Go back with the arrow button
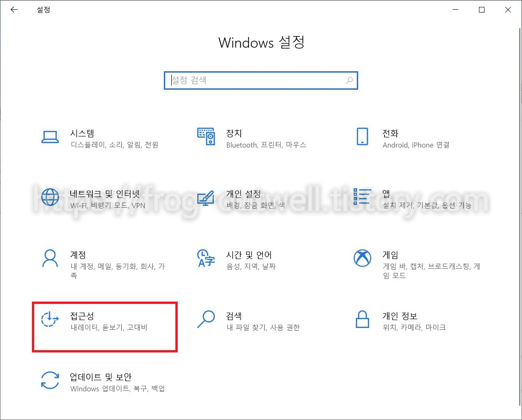 (14, 10)
